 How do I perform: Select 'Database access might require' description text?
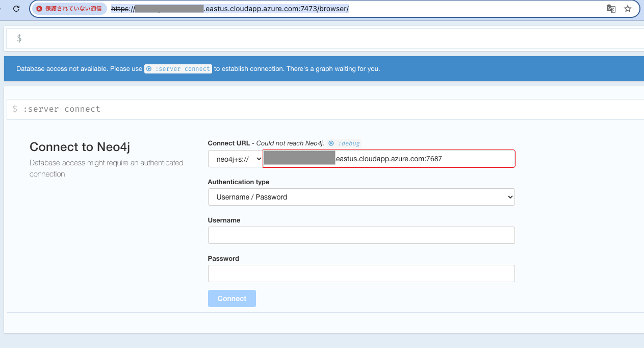[x=107, y=168]
